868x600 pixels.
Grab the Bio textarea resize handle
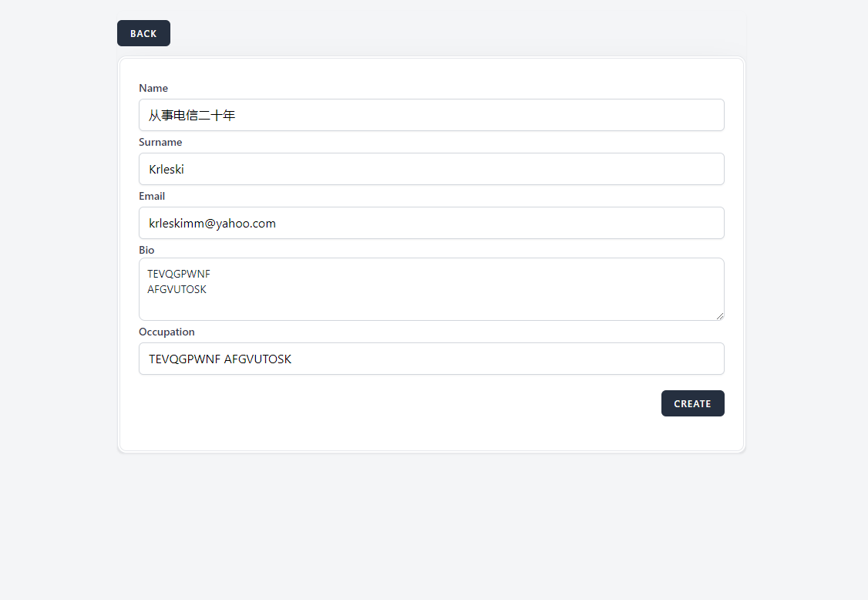[x=720, y=315]
